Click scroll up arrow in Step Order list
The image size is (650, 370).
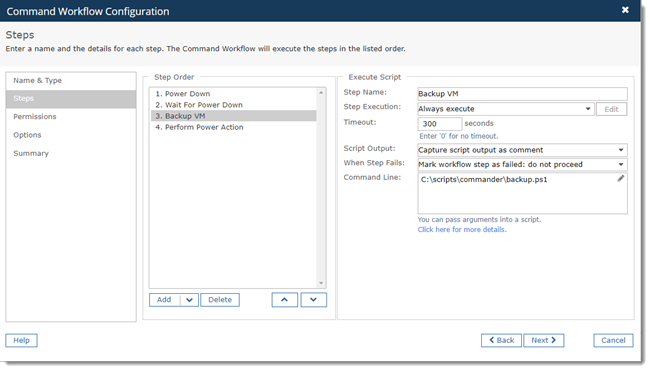[321, 93]
